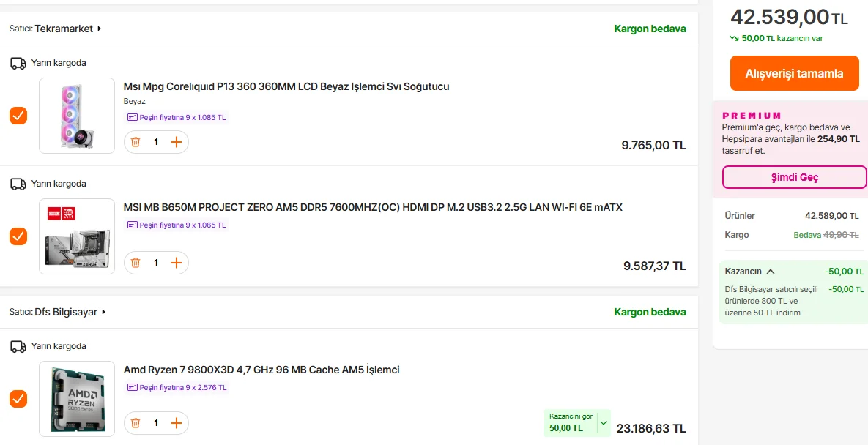
Task: Delete the MSI B650M motherboard from cart
Action: (x=136, y=263)
